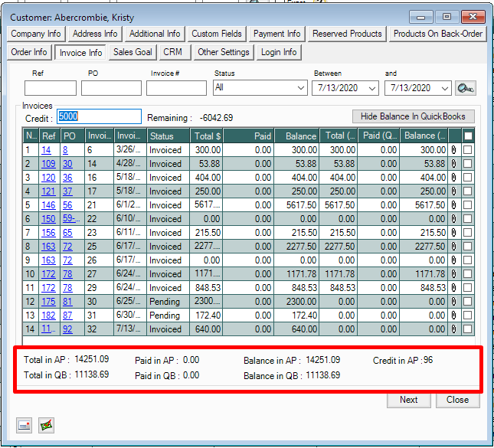This screenshot has height=448, width=494.
Task: Open the Between start date picker
Action: [372, 88]
